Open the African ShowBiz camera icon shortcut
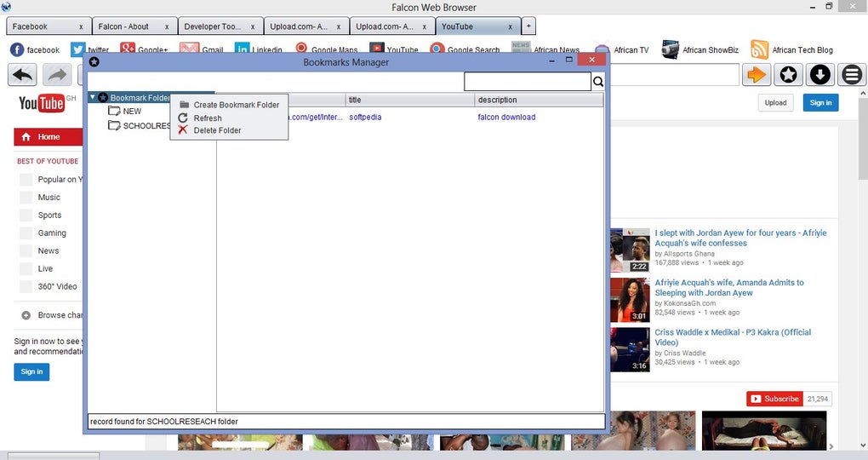 (x=671, y=50)
